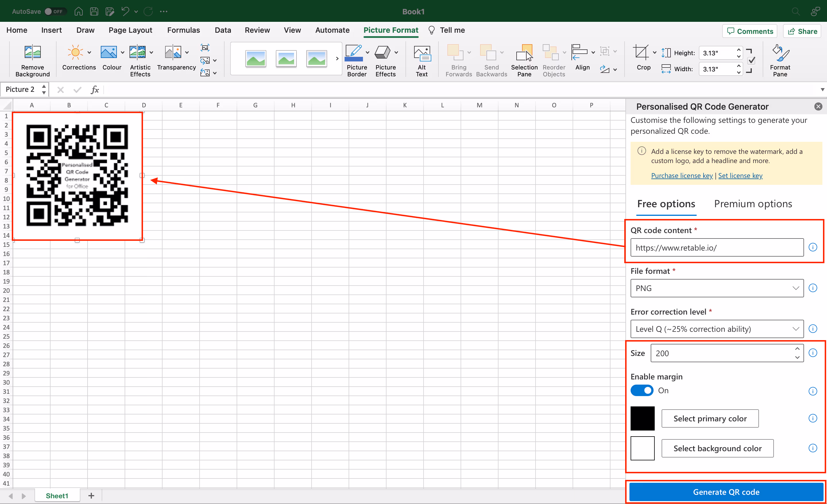Click the info icon beside File format
The image size is (827, 504).
coord(813,288)
